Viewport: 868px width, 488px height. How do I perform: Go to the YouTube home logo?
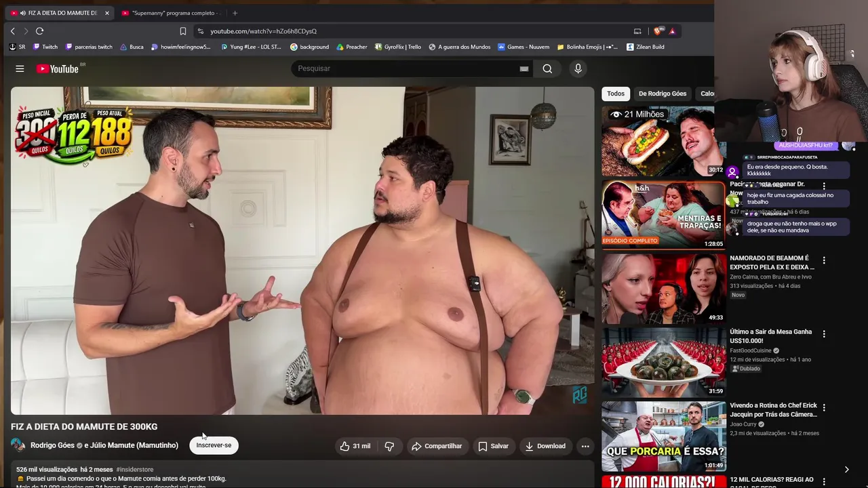tap(58, 68)
